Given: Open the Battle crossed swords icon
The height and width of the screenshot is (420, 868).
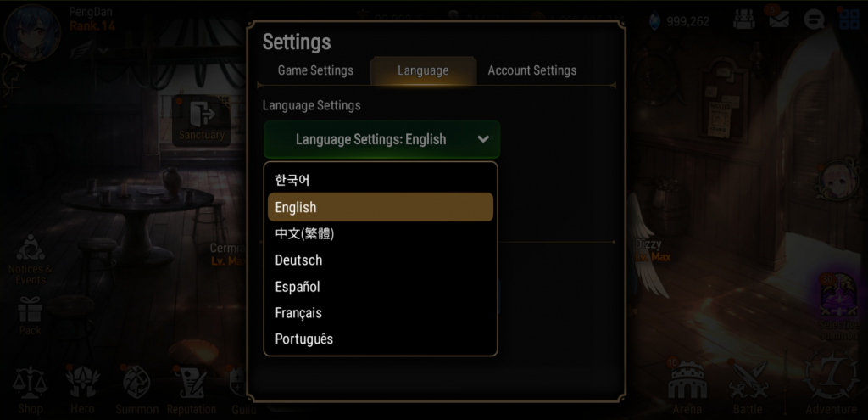Looking at the screenshot, I should (748, 381).
